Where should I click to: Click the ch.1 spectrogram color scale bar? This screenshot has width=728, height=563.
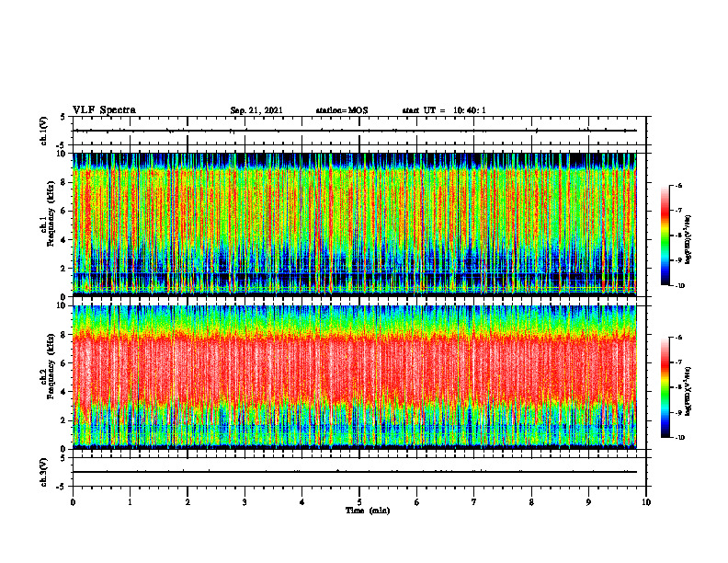pos(665,236)
